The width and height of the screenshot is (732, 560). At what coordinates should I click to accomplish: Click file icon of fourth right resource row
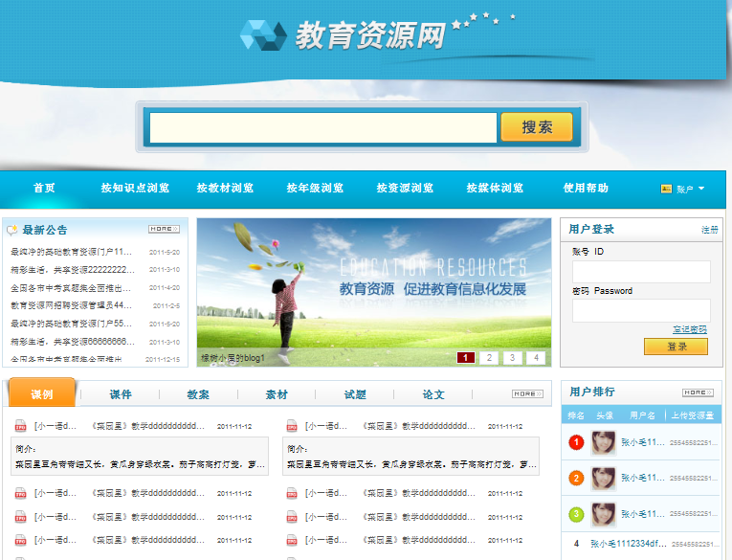pyautogui.click(x=292, y=540)
